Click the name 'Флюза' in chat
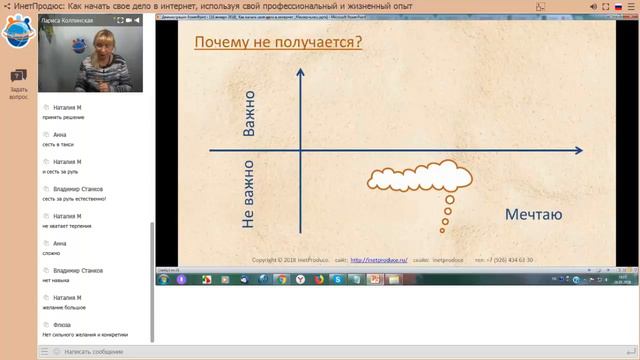Viewport: 640px width, 360px height. pos(62,325)
